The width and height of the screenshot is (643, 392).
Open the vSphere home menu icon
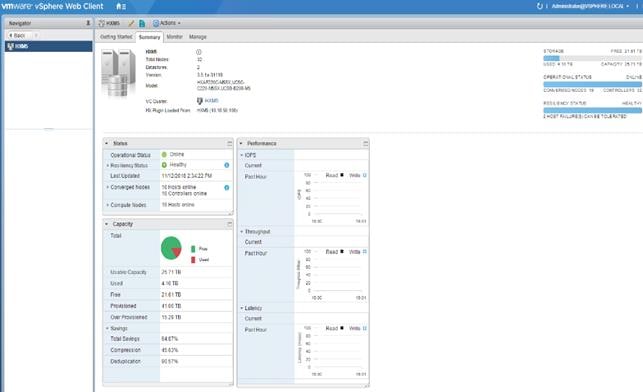(121, 6)
